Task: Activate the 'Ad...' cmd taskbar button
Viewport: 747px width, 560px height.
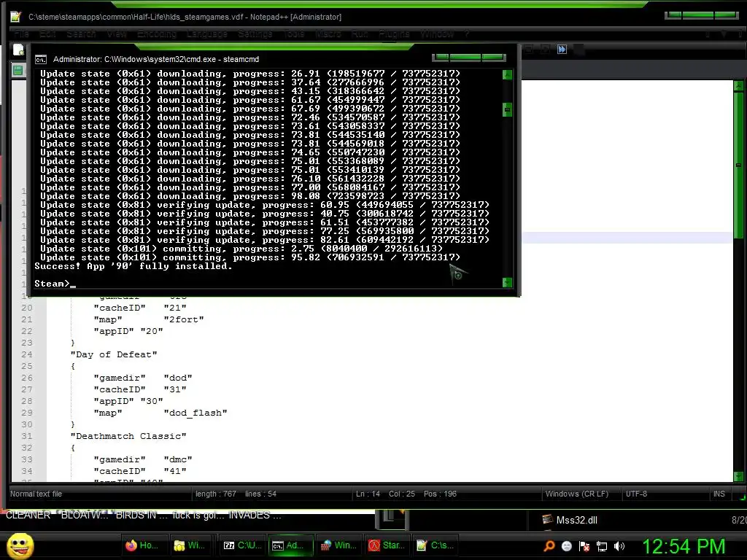Action: coord(289,545)
